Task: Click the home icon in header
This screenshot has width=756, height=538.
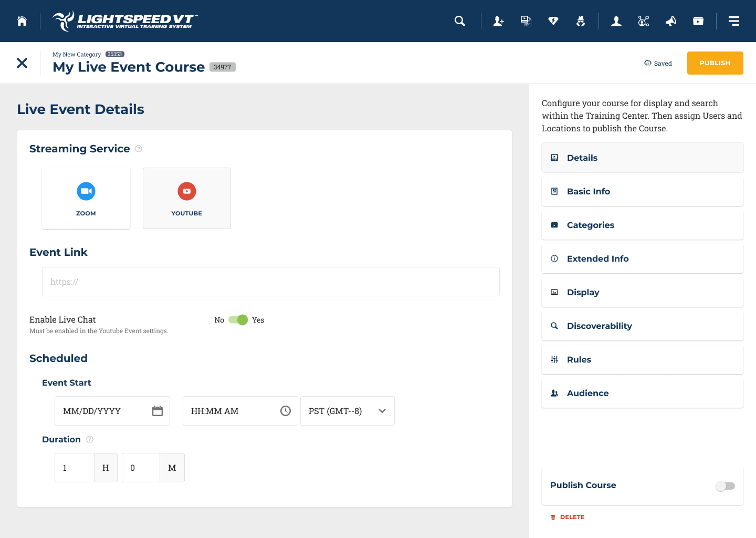Action: (22, 21)
